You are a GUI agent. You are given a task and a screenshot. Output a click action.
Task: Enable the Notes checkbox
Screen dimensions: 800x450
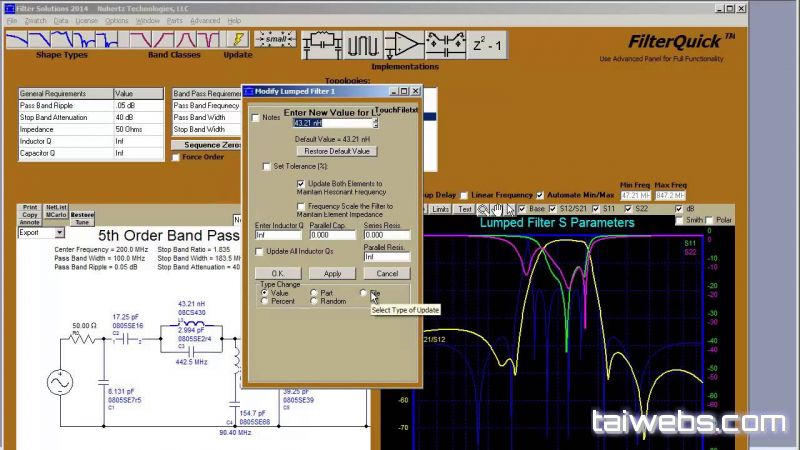pyautogui.click(x=256, y=118)
